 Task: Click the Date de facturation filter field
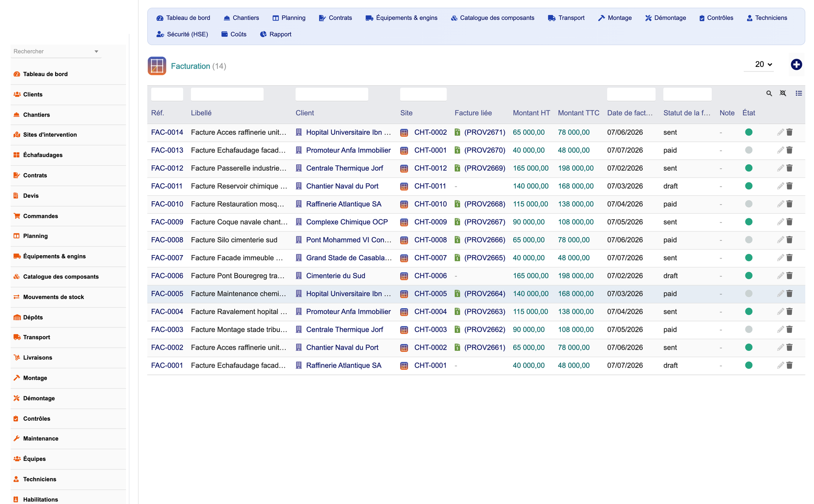click(x=631, y=94)
